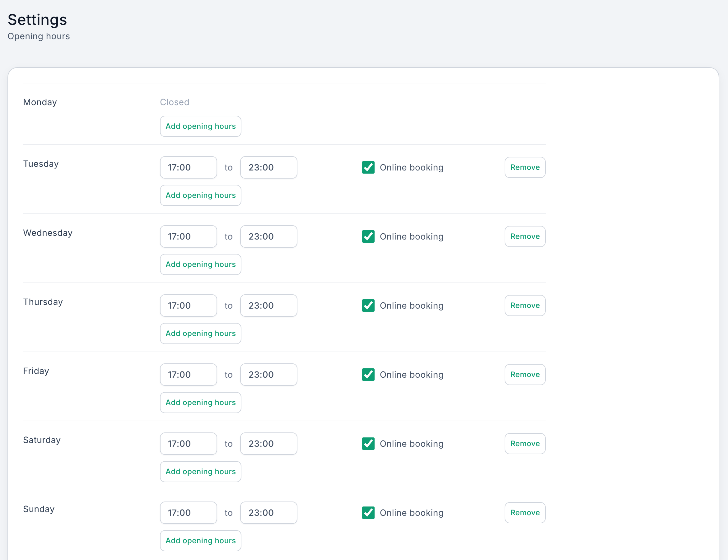
Task: Remove Sunday's opening hours
Action: pos(525,512)
